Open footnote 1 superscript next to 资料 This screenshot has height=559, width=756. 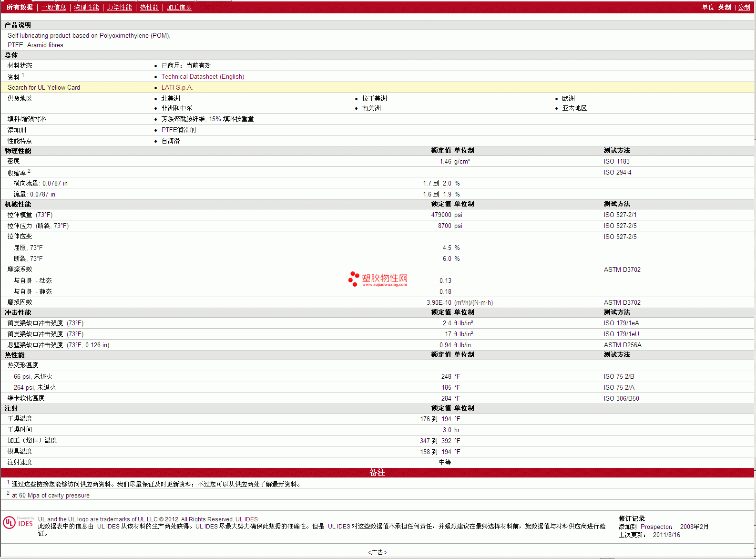[23, 75]
